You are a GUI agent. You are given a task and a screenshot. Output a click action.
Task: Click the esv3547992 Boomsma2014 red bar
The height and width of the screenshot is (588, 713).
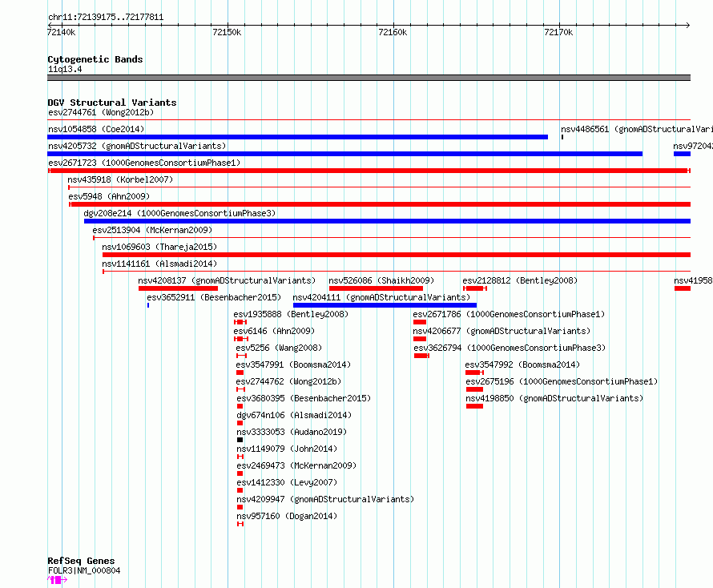[474, 373]
